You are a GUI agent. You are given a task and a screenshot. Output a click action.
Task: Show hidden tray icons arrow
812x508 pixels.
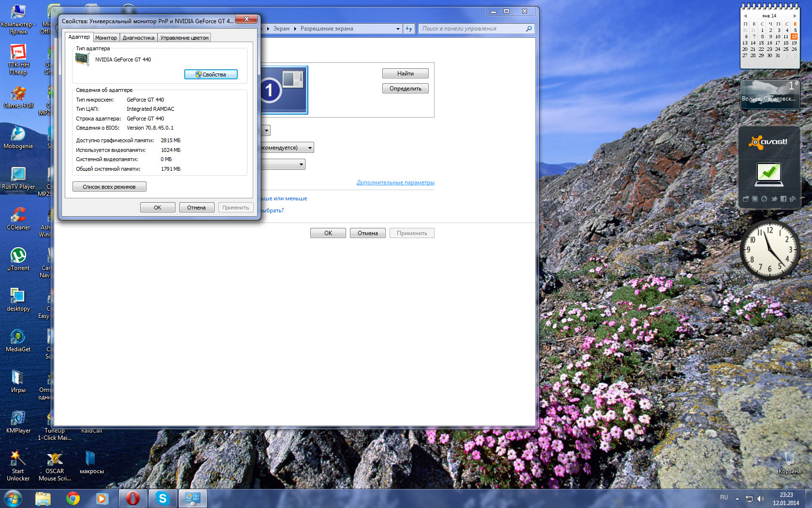pos(737,498)
